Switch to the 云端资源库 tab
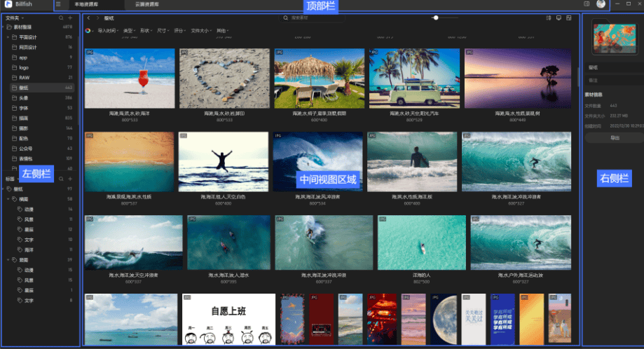Screen dimensions: 644x349 [x=146, y=4]
